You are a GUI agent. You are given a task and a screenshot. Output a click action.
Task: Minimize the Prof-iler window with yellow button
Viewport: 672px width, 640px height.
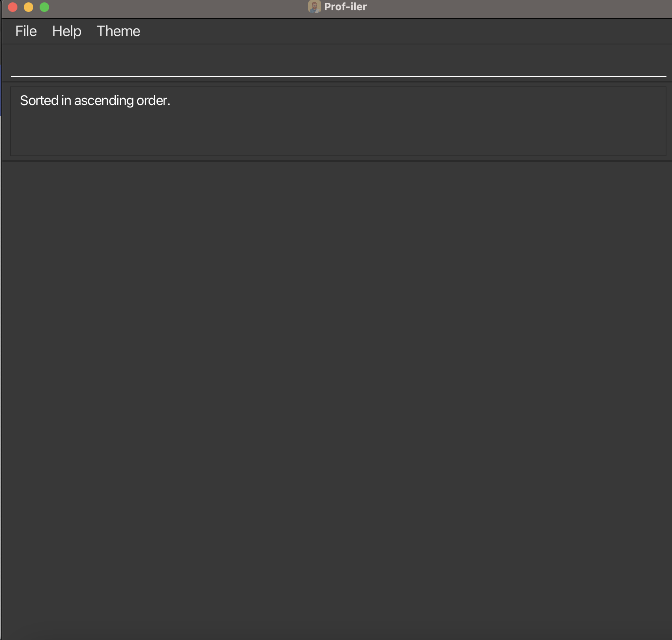[x=29, y=7]
